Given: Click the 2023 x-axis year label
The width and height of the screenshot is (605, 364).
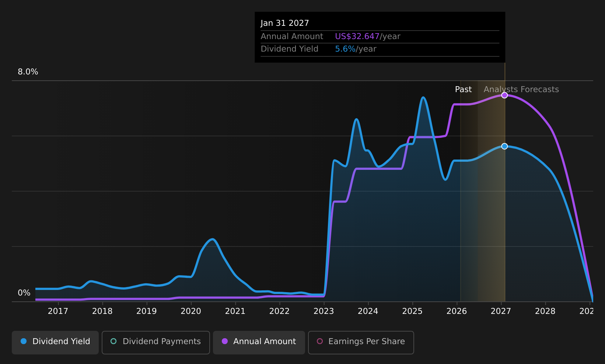Looking at the screenshot, I should [x=324, y=311].
